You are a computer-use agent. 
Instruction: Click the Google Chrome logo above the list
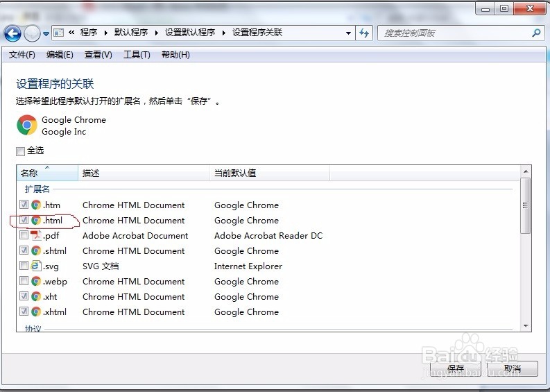point(27,125)
